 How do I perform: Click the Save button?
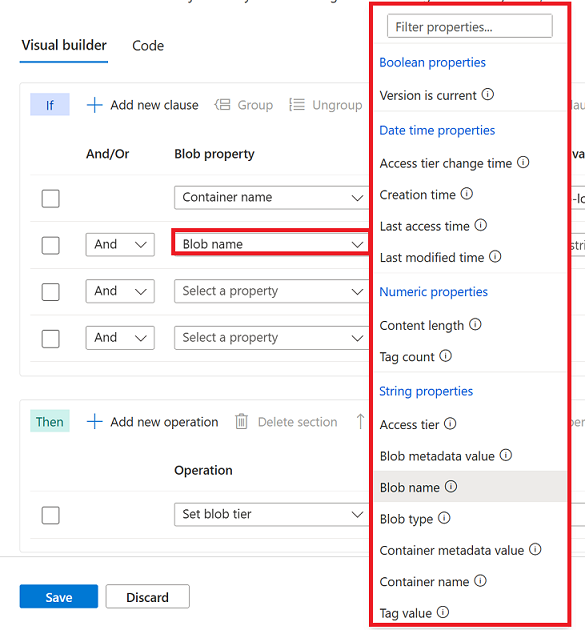(59, 597)
